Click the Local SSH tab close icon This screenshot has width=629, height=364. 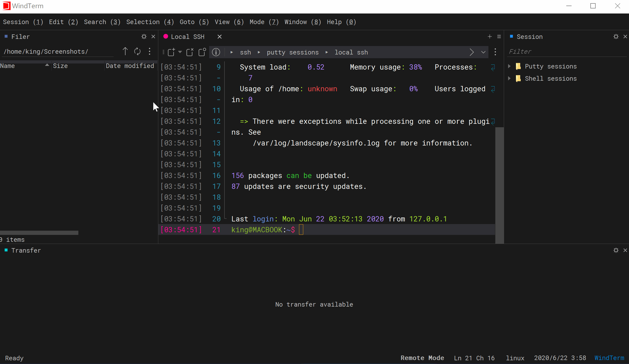tap(220, 37)
